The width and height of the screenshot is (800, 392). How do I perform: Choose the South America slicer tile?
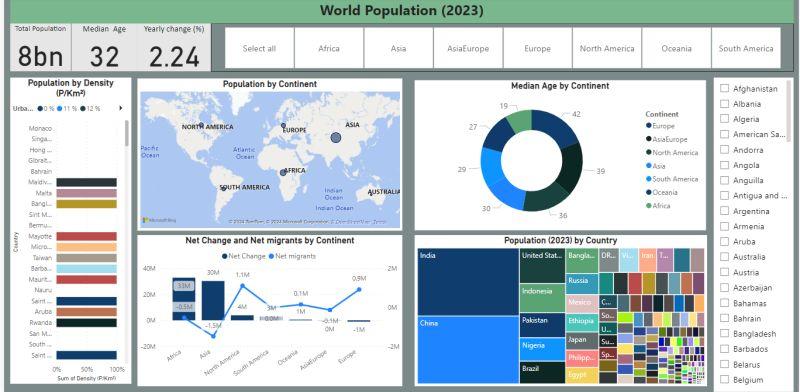point(746,48)
